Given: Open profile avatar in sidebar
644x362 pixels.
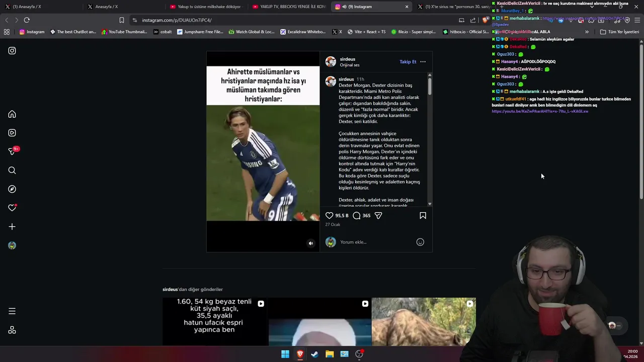Looking at the screenshot, I should (12, 245).
